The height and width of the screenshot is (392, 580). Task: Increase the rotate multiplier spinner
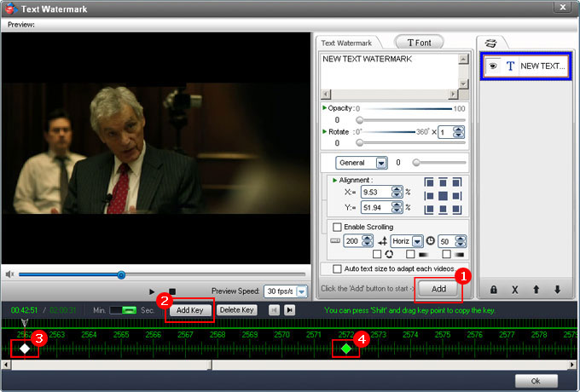coord(459,130)
